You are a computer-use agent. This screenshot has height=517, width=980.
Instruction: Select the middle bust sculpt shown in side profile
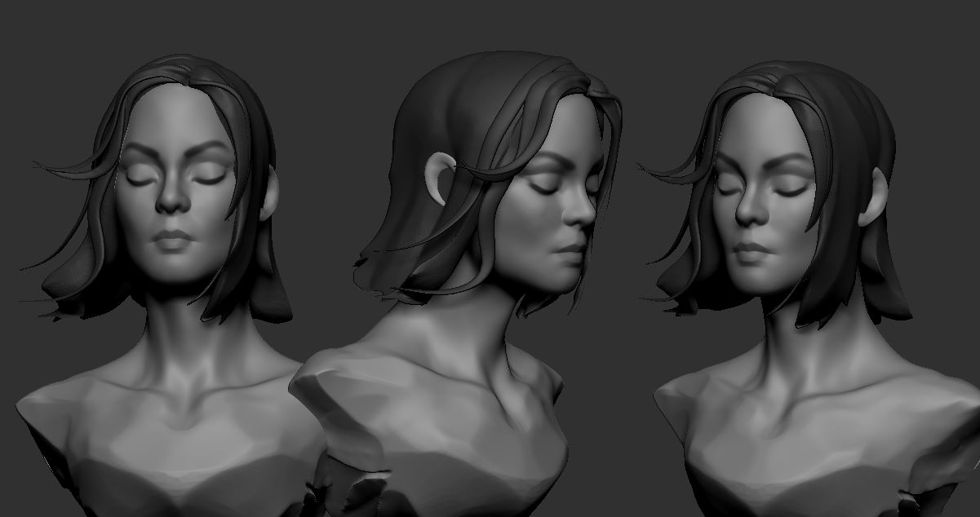pos(457,285)
